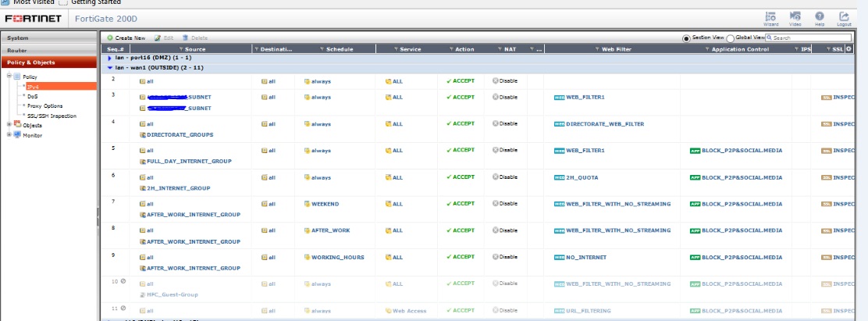Image resolution: width=868 pixels, height=321 pixels.
Task: Click the schedule icon beside WEEKEND
Action: (x=307, y=204)
